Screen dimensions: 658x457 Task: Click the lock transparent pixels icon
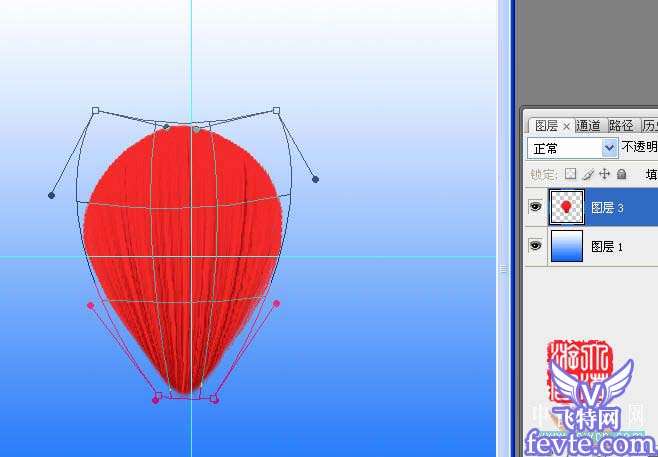pyautogui.click(x=573, y=174)
